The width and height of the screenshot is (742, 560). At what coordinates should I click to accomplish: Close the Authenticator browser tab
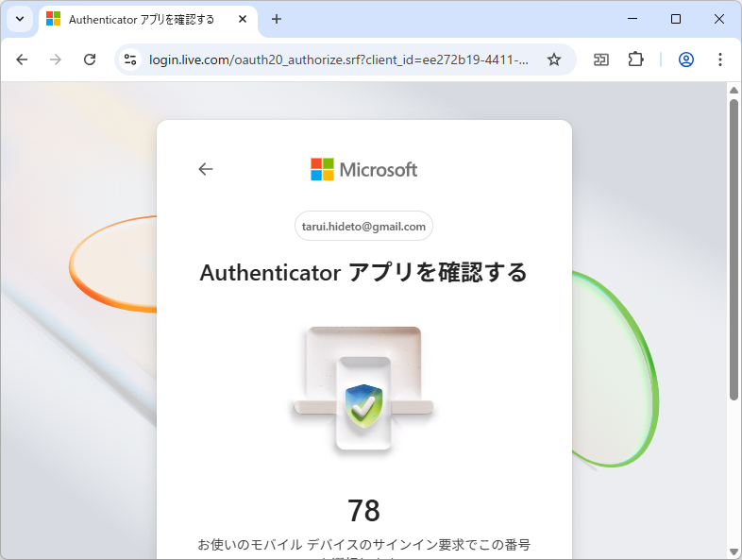pyautogui.click(x=243, y=20)
